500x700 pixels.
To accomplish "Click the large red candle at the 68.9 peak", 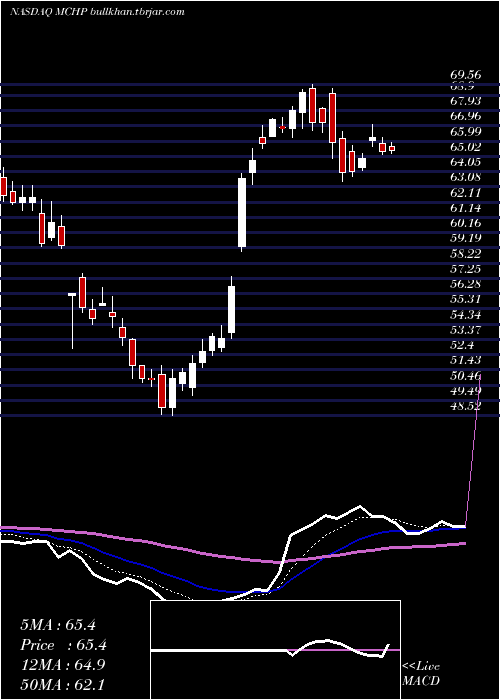I will pyautogui.click(x=312, y=106).
